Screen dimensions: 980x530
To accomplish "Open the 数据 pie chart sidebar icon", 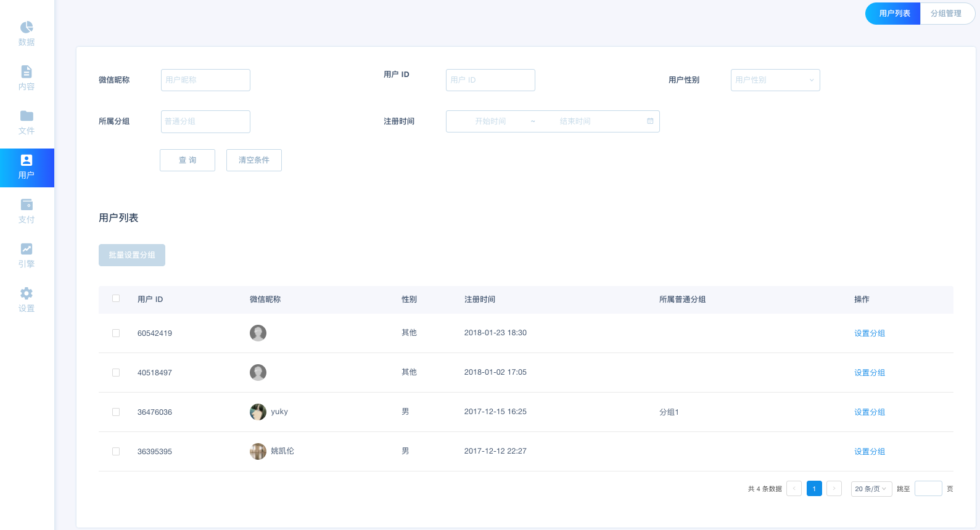I will click(27, 28).
